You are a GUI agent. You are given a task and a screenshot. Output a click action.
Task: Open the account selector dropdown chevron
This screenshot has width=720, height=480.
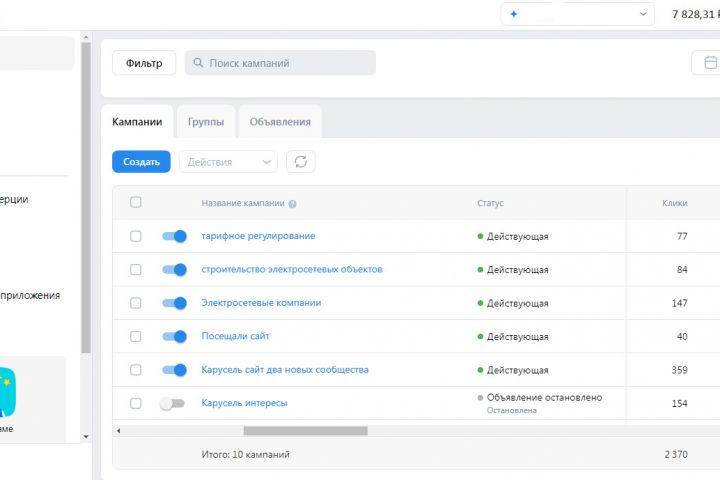(642, 14)
